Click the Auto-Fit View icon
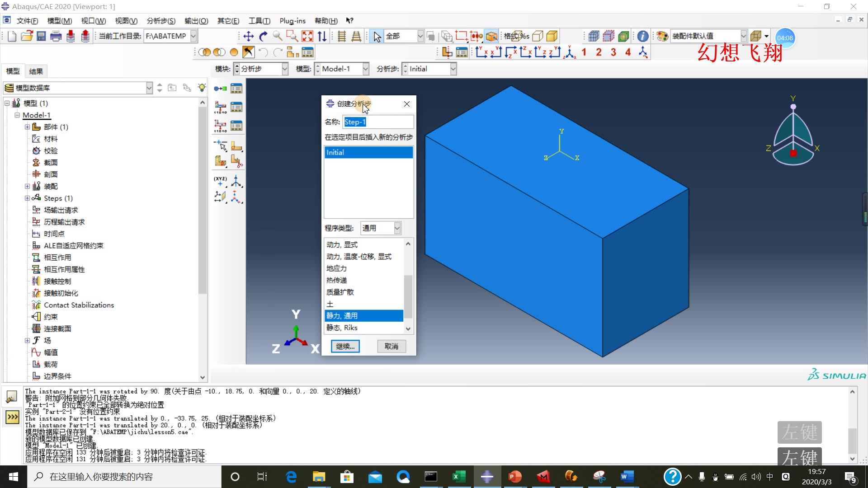868x488 pixels. coord(307,36)
